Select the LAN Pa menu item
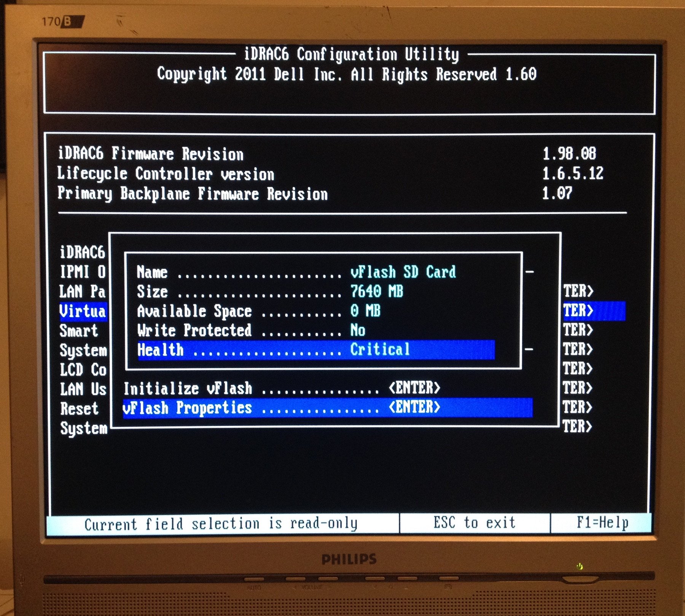 click(83, 291)
